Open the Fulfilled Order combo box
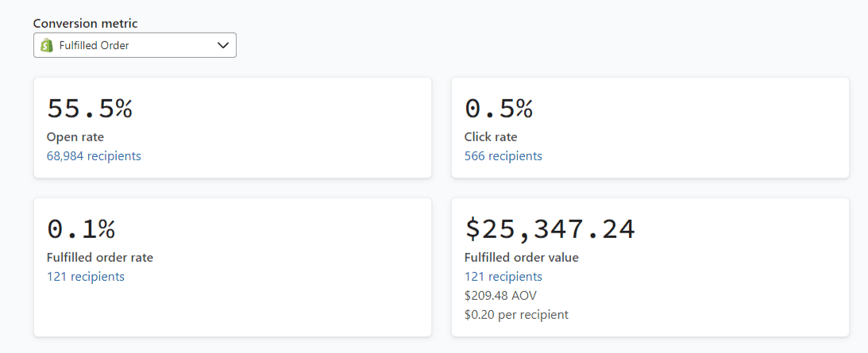 (x=135, y=45)
